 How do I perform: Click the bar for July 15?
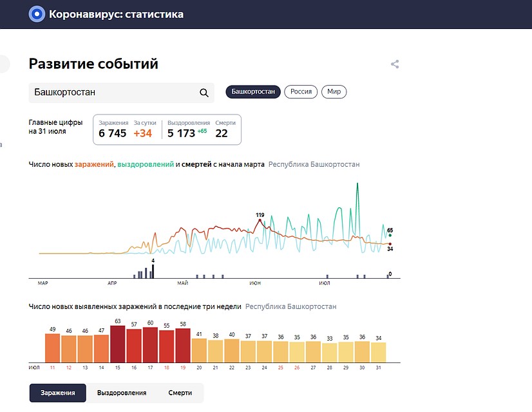(118, 344)
